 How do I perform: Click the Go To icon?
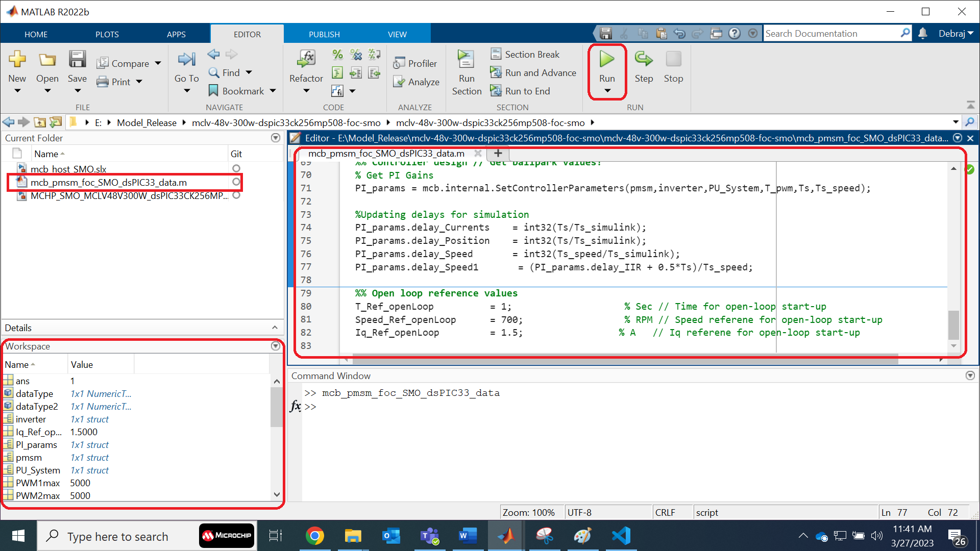point(186,60)
